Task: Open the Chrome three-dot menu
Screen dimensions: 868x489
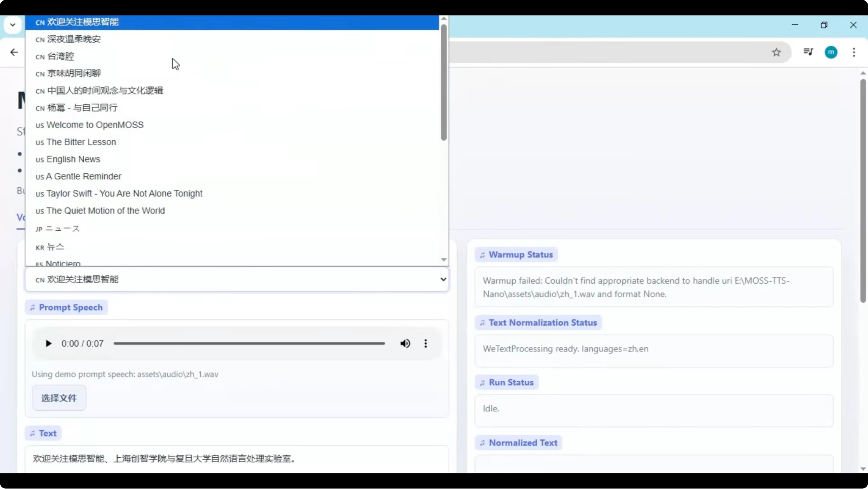Action: click(854, 52)
